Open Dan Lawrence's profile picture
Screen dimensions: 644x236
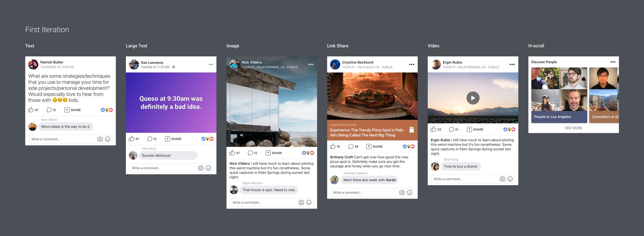tap(134, 64)
